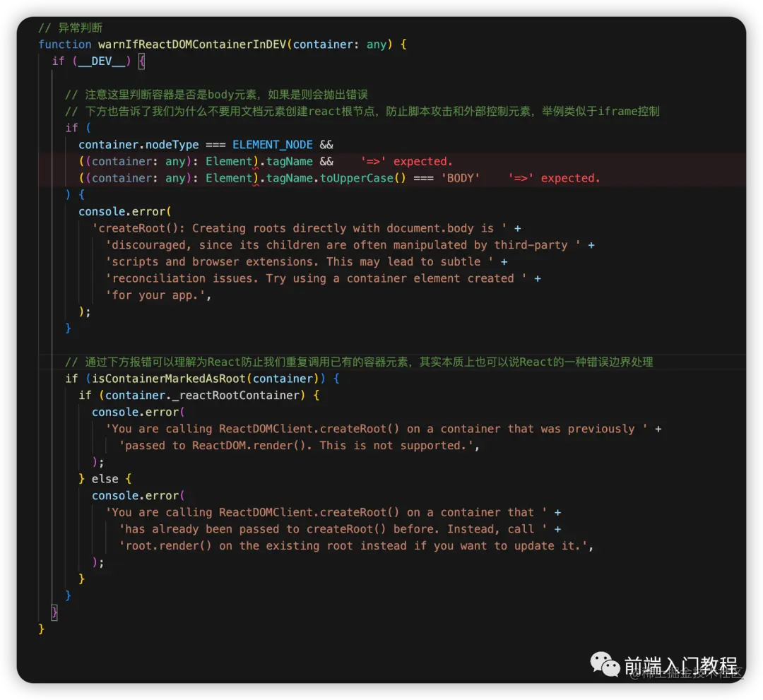The height and width of the screenshot is (700, 763).
Task: Click string ending 'on a container that '
Action: click(326, 513)
